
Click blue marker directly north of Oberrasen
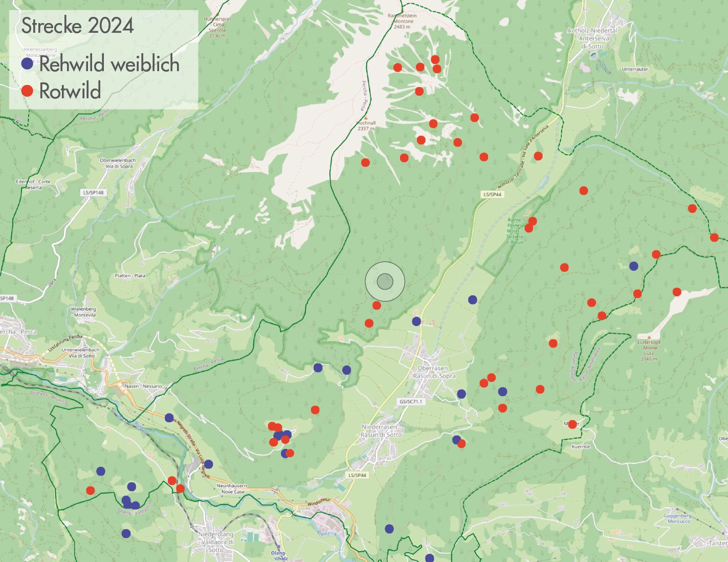point(416,321)
